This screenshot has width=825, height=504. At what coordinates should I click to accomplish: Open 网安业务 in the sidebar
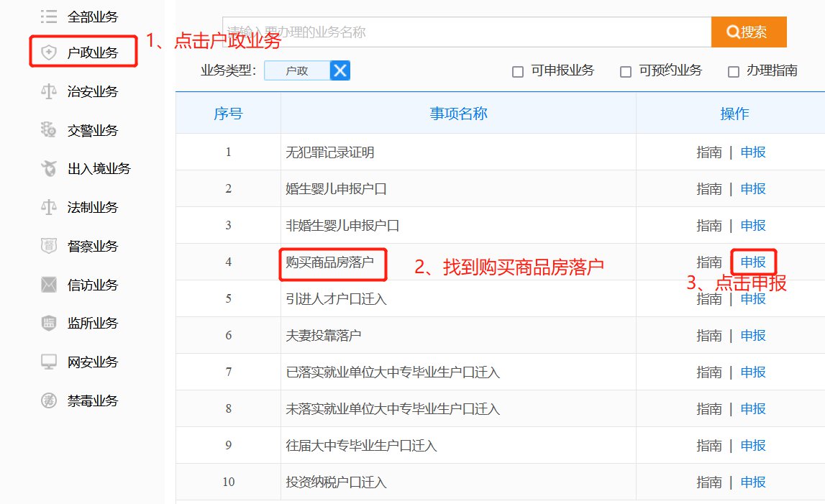point(93,362)
